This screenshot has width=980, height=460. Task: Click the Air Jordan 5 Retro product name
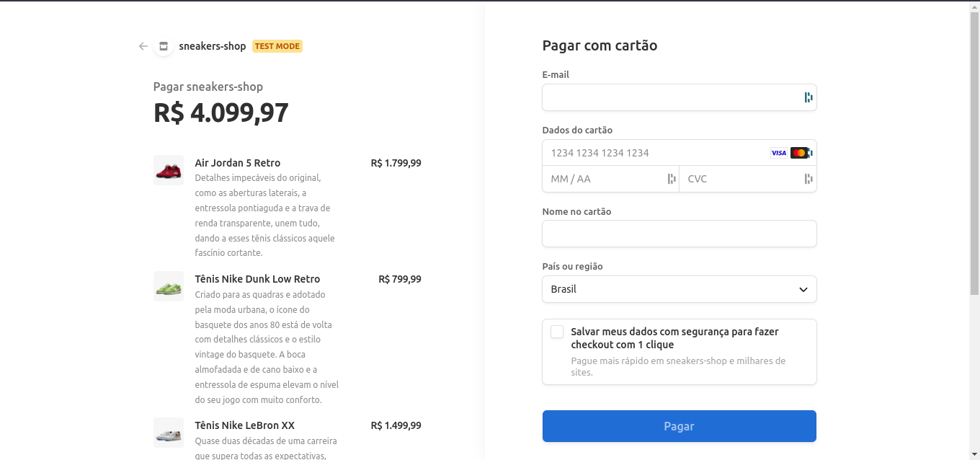pos(238,162)
